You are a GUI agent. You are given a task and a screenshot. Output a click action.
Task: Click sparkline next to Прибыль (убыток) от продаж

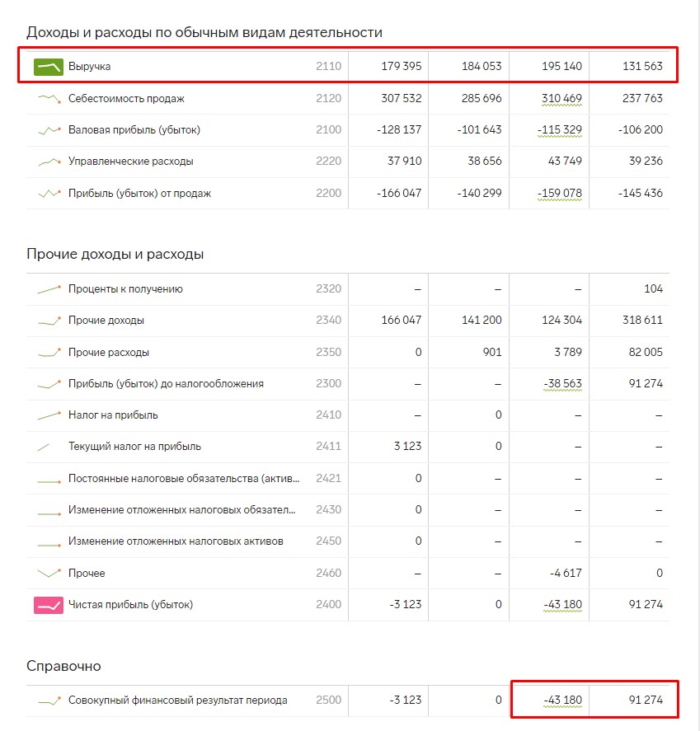(49, 193)
